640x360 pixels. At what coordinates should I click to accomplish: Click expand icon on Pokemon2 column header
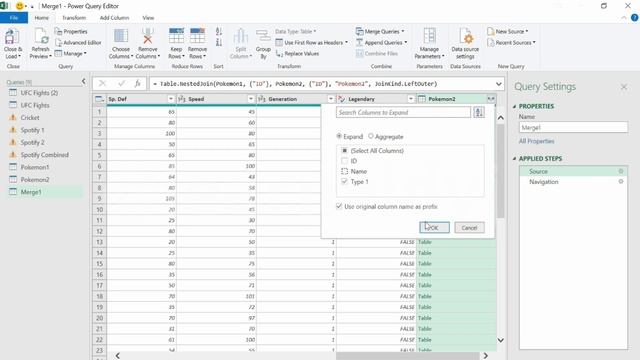[x=491, y=99]
